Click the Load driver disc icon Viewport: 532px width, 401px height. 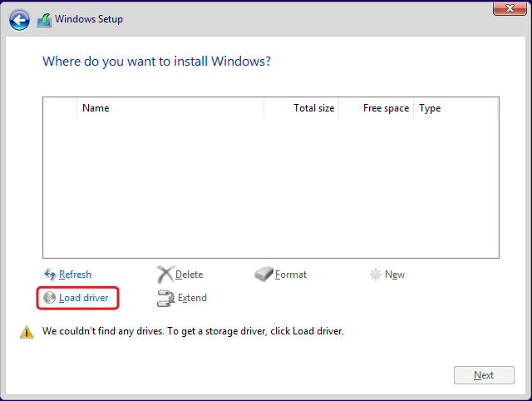[x=49, y=298]
